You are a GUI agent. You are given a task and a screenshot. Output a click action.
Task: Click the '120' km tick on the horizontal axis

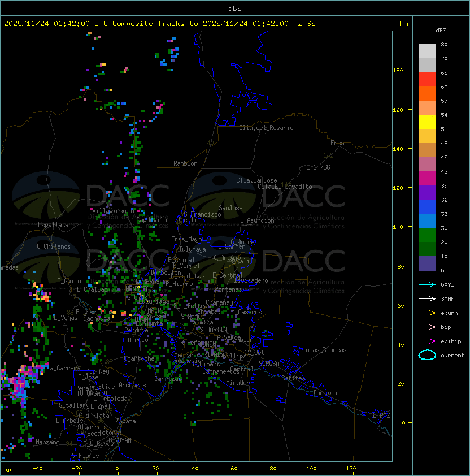coord(351,469)
